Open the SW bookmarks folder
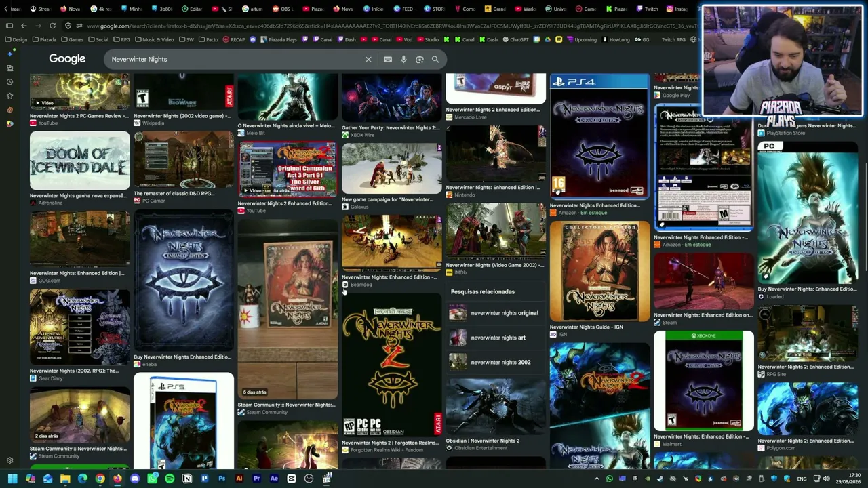 click(186, 39)
